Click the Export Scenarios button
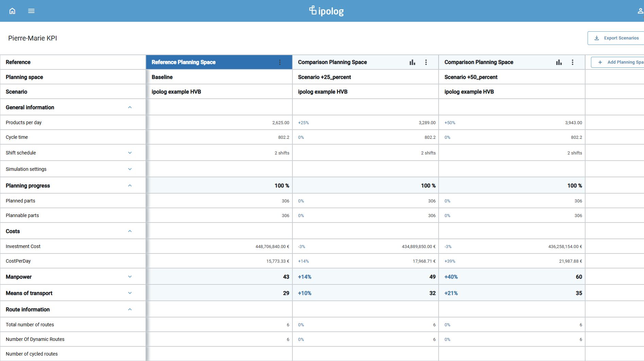The width and height of the screenshot is (644, 361). point(616,38)
